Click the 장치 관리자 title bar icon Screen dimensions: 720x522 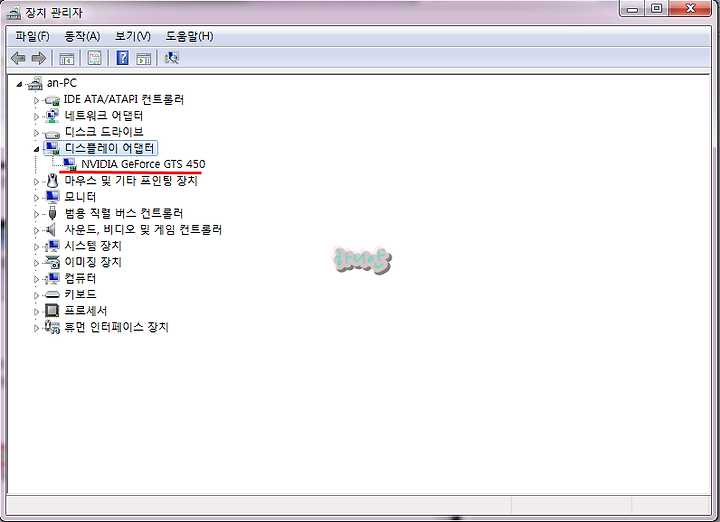click(14, 13)
